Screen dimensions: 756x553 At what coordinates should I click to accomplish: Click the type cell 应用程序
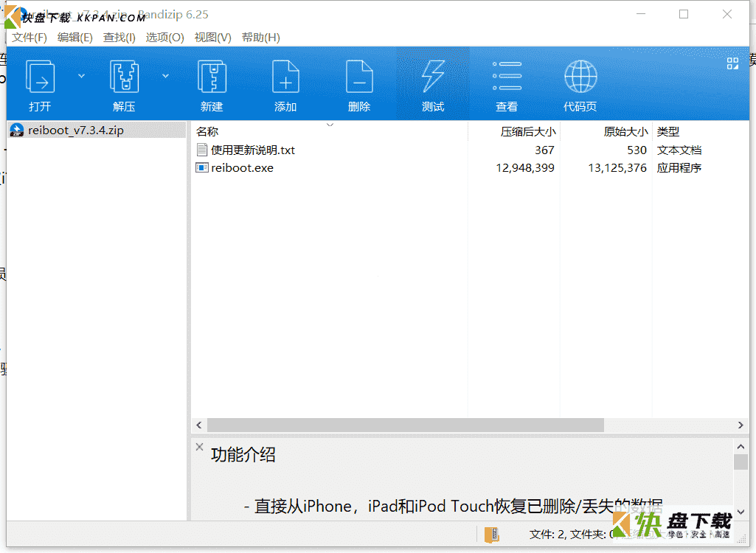pos(679,168)
